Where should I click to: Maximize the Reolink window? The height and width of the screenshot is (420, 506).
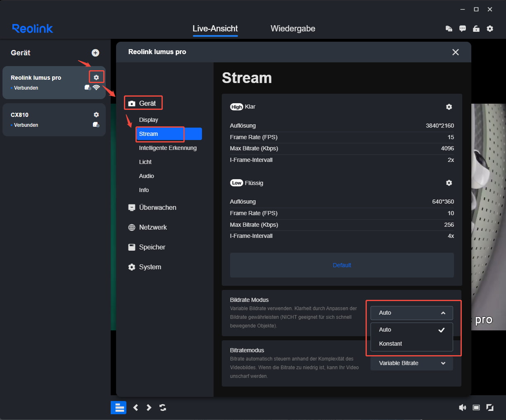pos(476,9)
